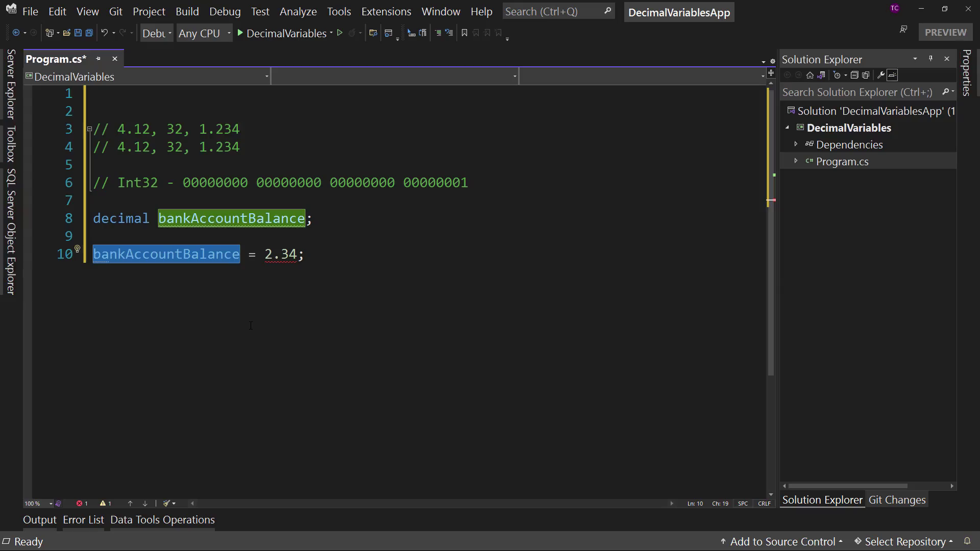Expand the Program.cs tree node
This screenshot has height=551, width=980.
796,161
